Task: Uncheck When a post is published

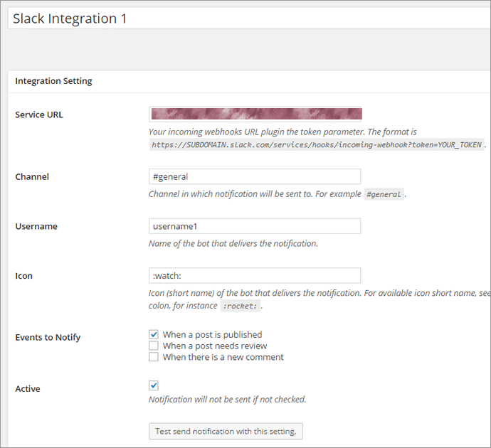Action: (x=154, y=334)
